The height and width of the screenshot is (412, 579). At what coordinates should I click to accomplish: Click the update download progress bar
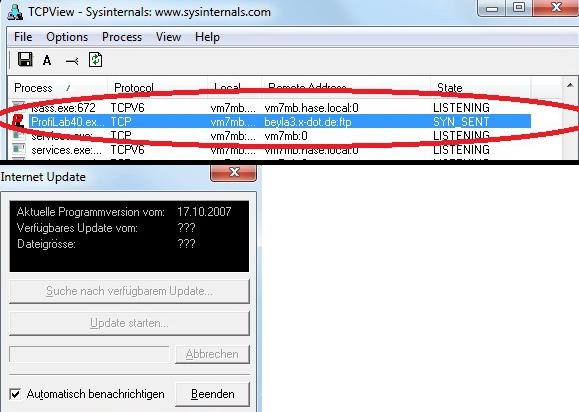click(x=89, y=354)
